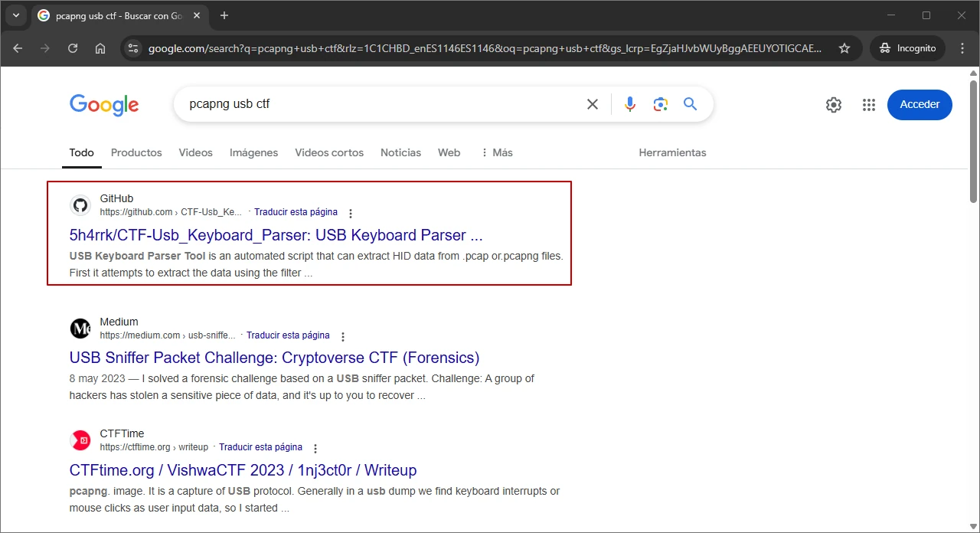Reload the current page
980x533 pixels.
pyautogui.click(x=73, y=48)
